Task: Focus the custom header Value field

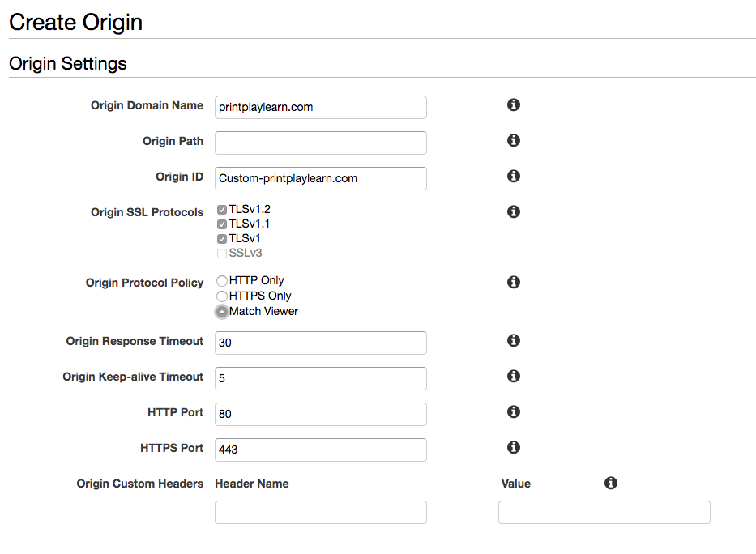Action: [x=604, y=512]
